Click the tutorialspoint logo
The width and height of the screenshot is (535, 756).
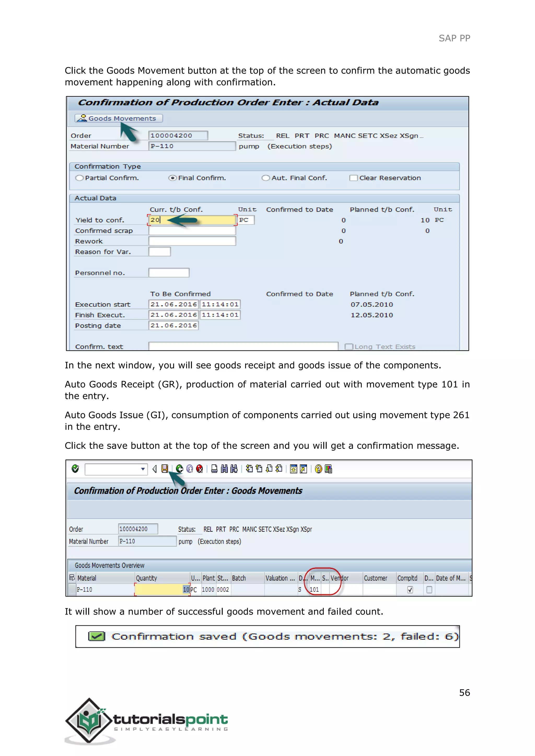click(x=147, y=721)
